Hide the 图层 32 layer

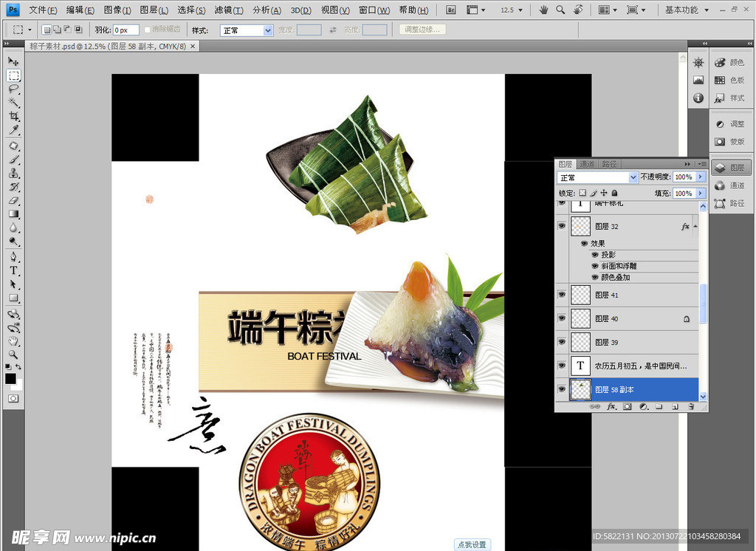560,225
